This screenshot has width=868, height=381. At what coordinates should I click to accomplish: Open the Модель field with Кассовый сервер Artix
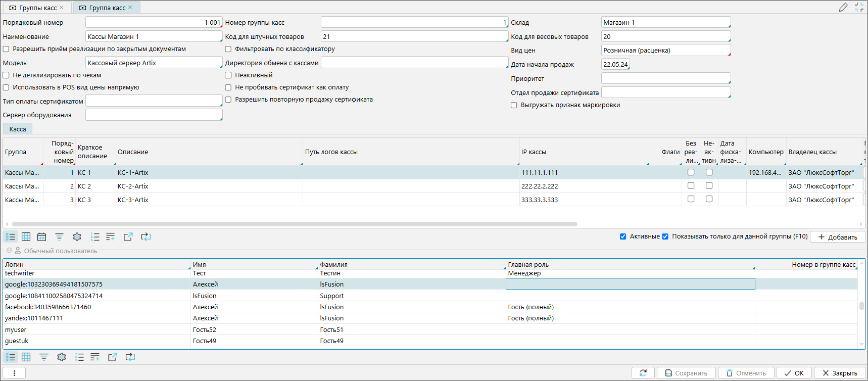pyautogui.click(x=154, y=63)
